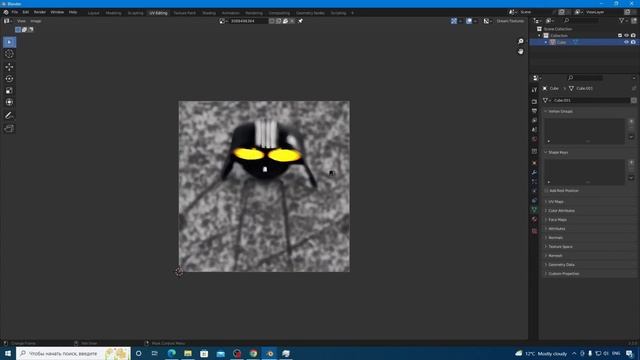
Task: Select the Sample/Rip region tool at toolbar bottom
Action: pos(9,129)
